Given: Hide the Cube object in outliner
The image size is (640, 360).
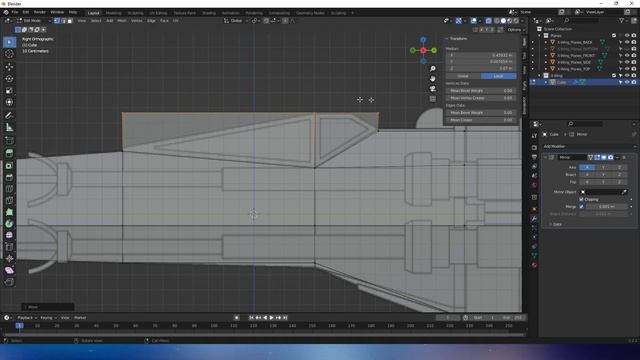Looking at the screenshot, I should point(627,82).
